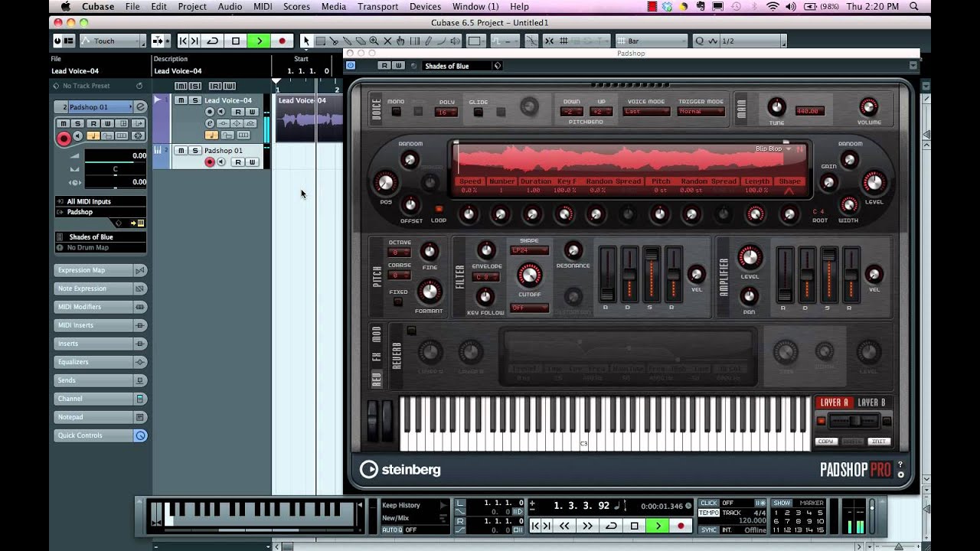Screen dimensions: 980x551
Task: Choose the Play speaker tool
Action: tap(454, 41)
